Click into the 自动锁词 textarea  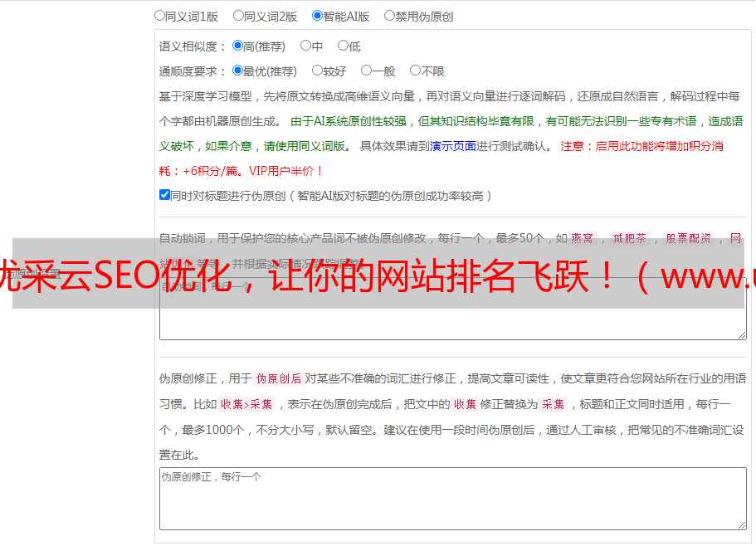(453, 309)
